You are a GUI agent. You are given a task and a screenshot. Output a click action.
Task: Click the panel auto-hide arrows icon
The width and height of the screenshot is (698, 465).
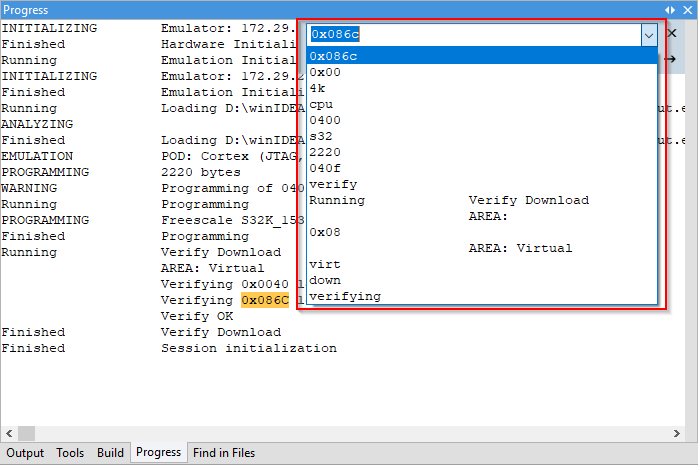[671, 9]
